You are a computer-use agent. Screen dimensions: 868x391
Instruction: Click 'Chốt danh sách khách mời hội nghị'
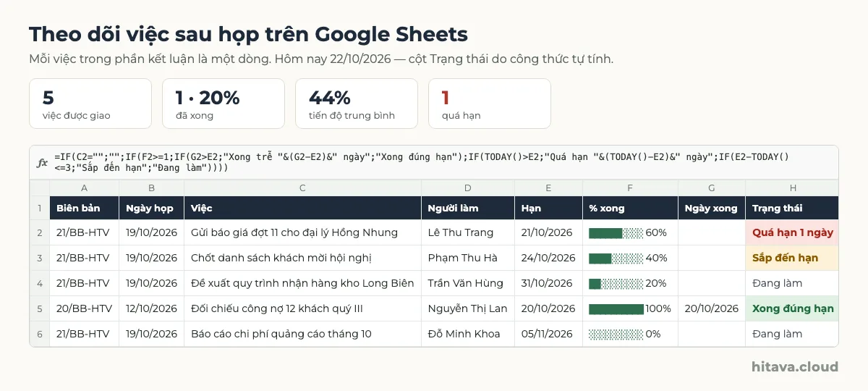(303, 258)
